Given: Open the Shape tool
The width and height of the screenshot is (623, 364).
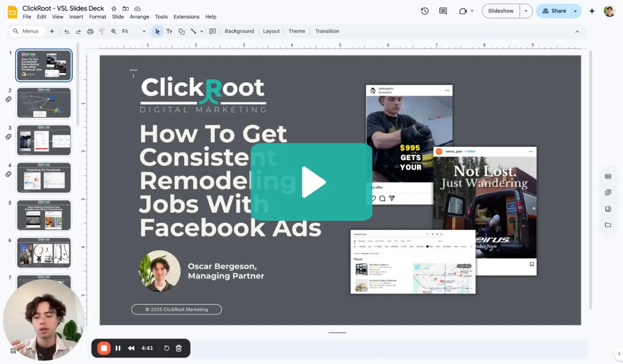Looking at the screenshot, I should coord(181,31).
